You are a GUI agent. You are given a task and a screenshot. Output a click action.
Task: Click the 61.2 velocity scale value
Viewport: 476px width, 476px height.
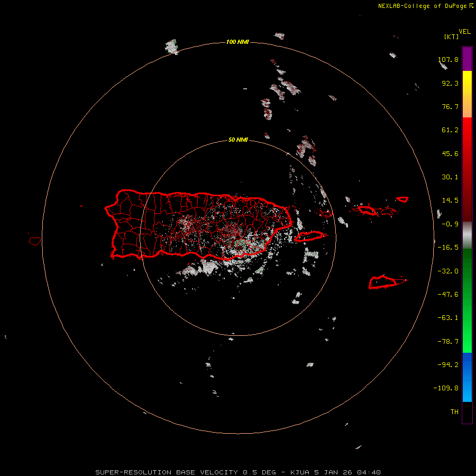[450, 130]
